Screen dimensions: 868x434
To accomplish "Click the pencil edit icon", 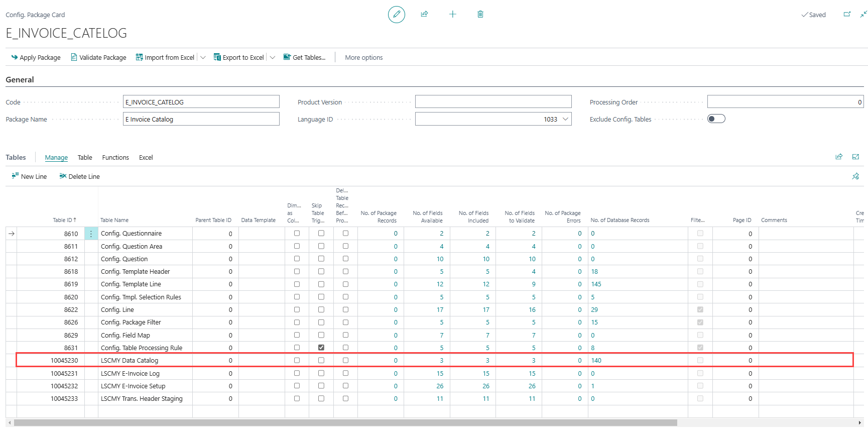I will pos(396,15).
